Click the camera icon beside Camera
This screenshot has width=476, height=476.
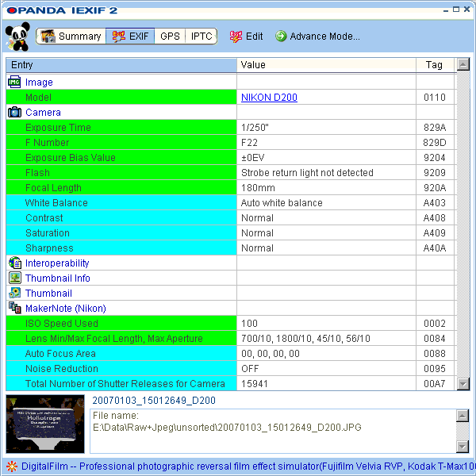(x=14, y=112)
